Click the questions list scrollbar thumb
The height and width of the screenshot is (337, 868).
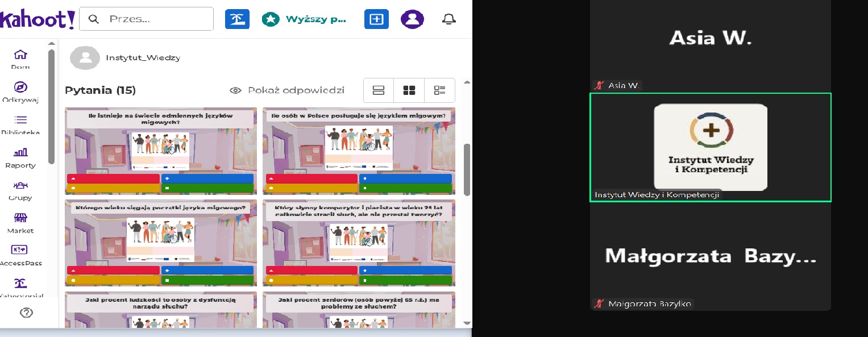pyautogui.click(x=467, y=169)
